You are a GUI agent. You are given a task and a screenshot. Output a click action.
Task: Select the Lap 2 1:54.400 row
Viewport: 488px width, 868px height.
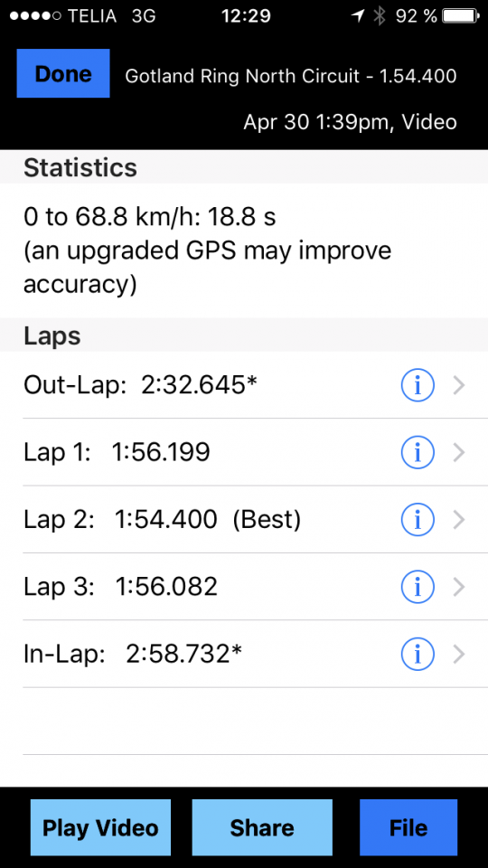244,520
